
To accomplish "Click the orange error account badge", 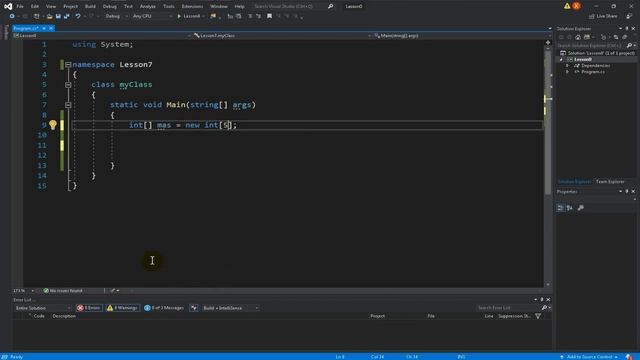I will click(x=576, y=6).
